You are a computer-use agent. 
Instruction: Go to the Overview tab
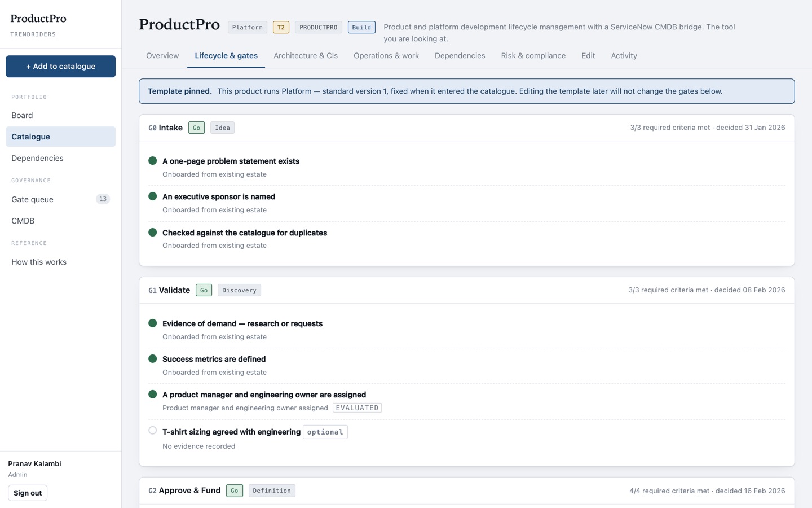tap(162, 56)
